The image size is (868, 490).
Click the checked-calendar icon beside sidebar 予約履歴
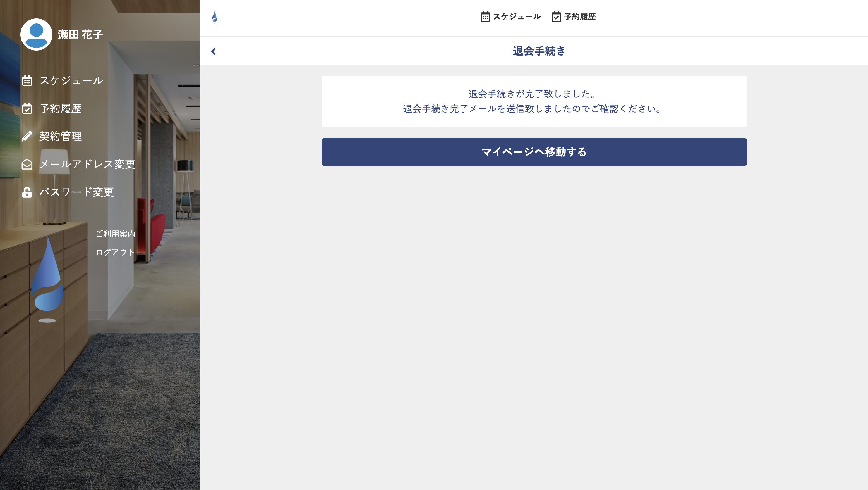pyautogui.click(x=27, y=109)
